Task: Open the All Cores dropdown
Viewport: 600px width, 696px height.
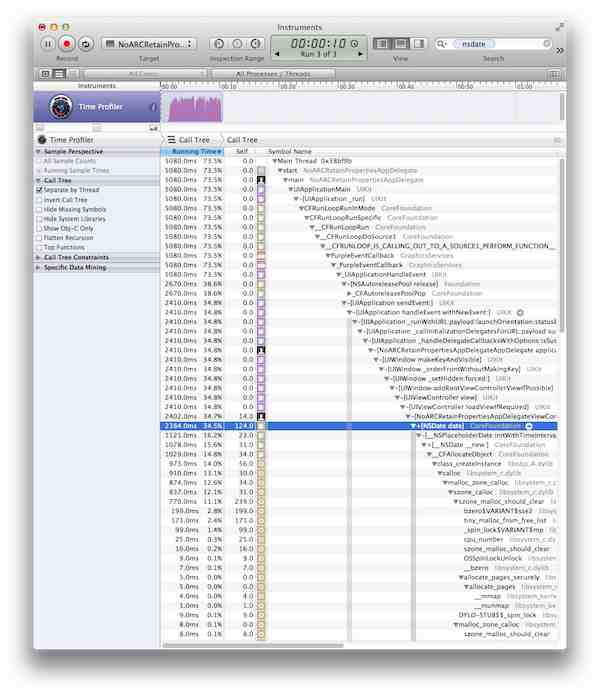Action: 145,74
